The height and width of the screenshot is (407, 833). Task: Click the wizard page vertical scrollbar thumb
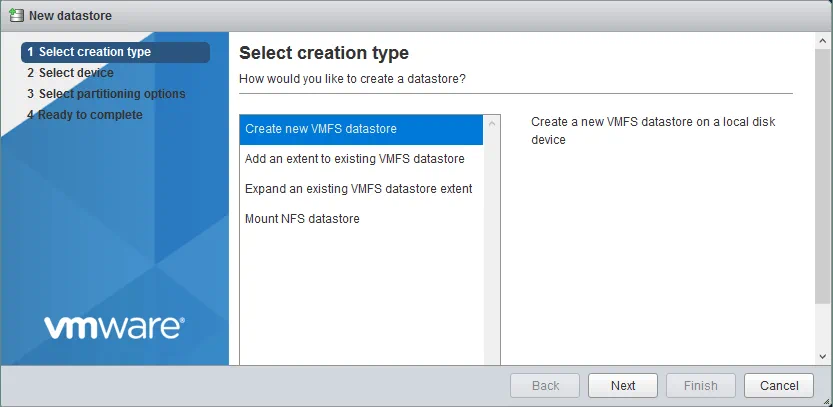[823, 177]
